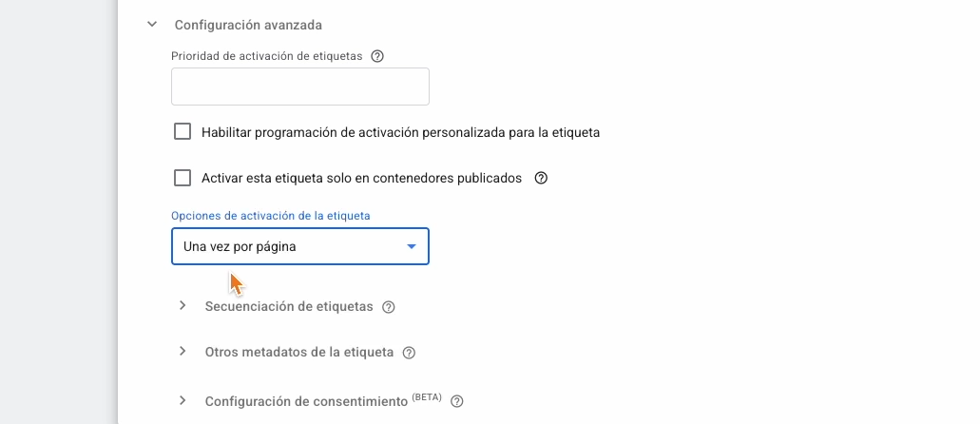Expand Secuenciación de etiquetas chevron

tap(183, 306)
